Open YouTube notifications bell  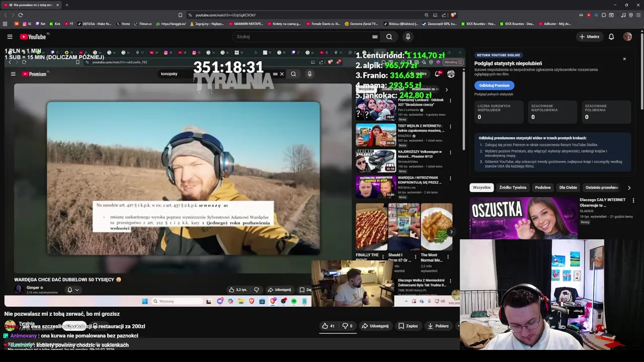tap(611, 37)
